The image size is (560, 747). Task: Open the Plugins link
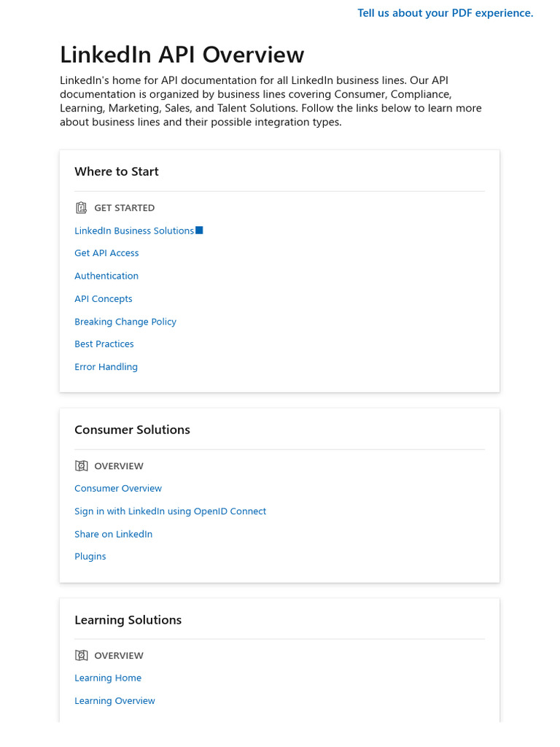coord(90,557)
